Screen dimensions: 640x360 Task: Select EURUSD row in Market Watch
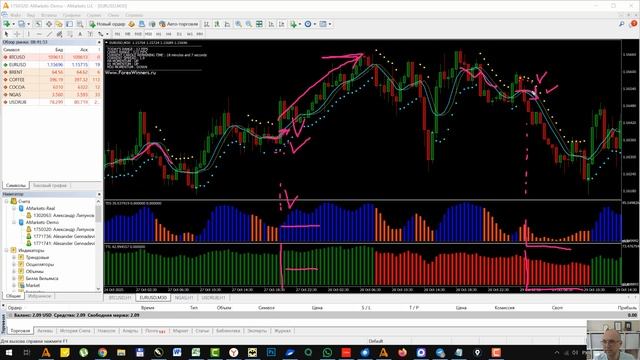pos(52,64)
